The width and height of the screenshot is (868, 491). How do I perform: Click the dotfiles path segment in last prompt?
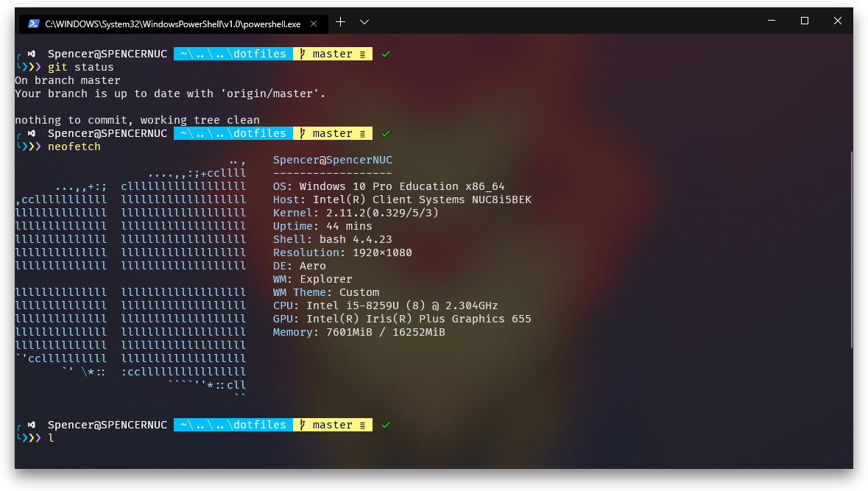tap(233, 425)
